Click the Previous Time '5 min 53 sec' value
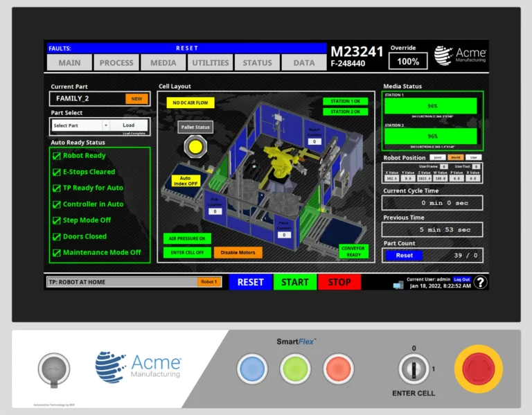Viewport: 532px width, 415px height. point(445,230)
